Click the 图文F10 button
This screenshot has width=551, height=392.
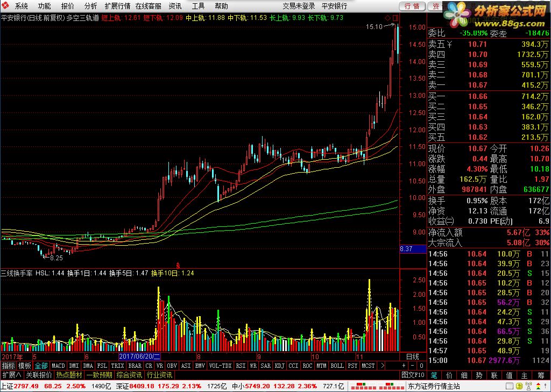pyautogui.click(x=413, y=375)
